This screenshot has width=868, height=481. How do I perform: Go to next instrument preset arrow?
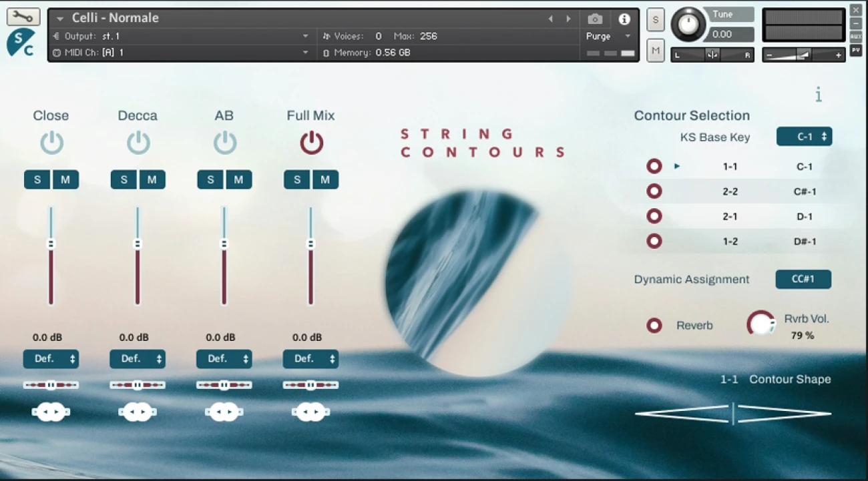(x=569, y=19)
